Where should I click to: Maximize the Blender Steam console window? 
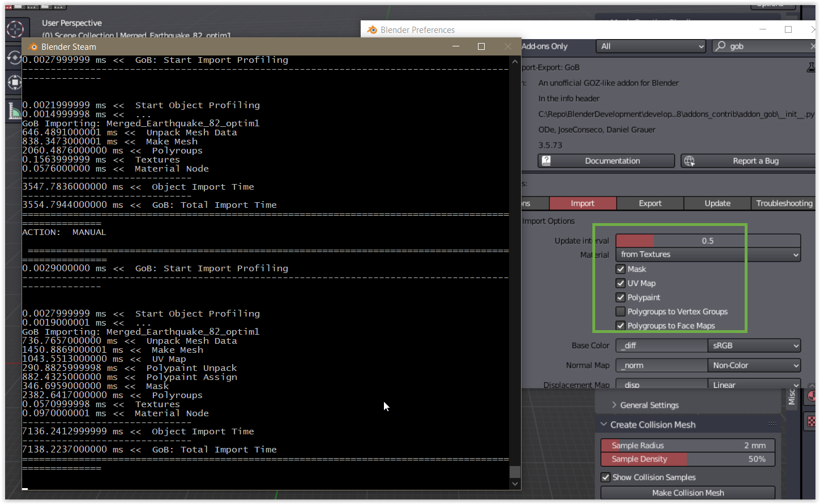pyautogui.click(x=481, y=46)
